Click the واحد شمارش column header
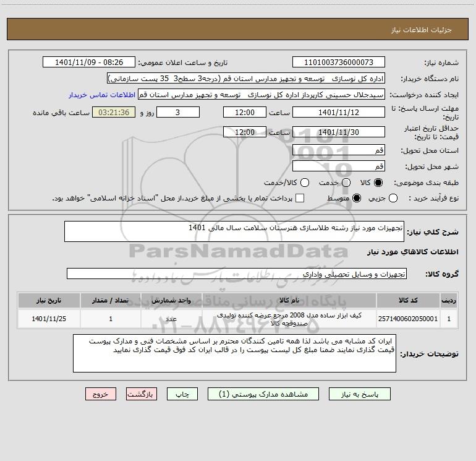476x461 pixels. [171, 300]
